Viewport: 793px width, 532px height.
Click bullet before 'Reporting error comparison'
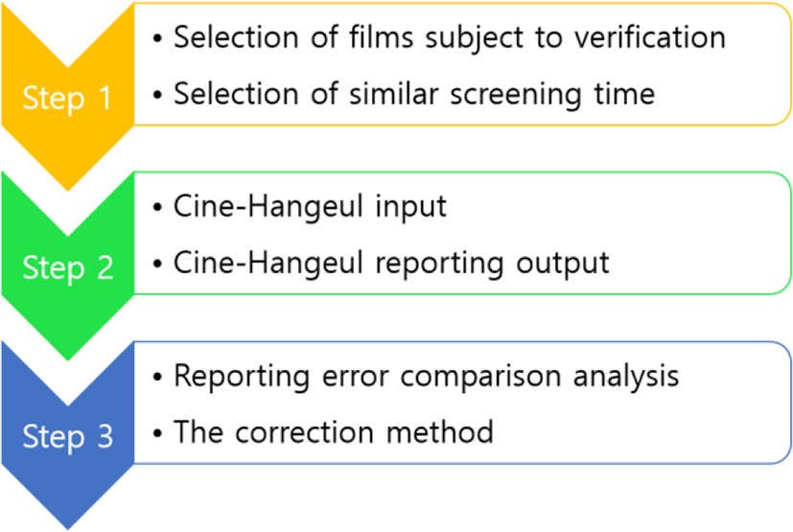pos(158,377)
